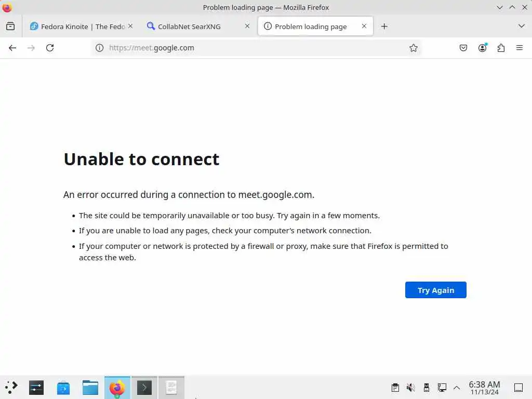Maximize the Firefox window
532x399 pixels.
click(512, 7)
